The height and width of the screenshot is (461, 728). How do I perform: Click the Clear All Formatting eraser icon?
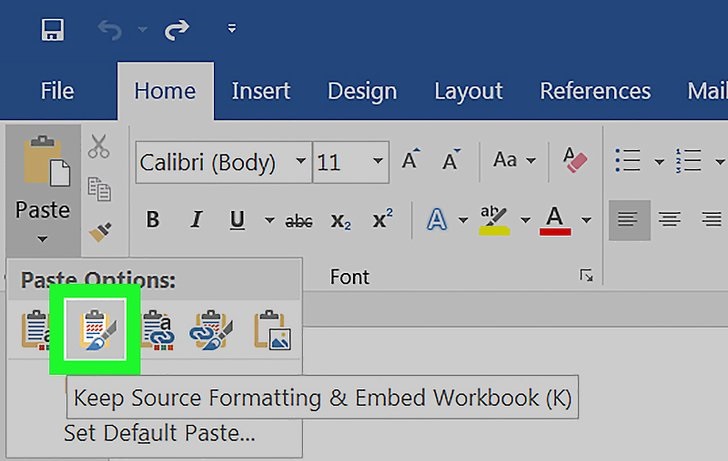point(575,160)
